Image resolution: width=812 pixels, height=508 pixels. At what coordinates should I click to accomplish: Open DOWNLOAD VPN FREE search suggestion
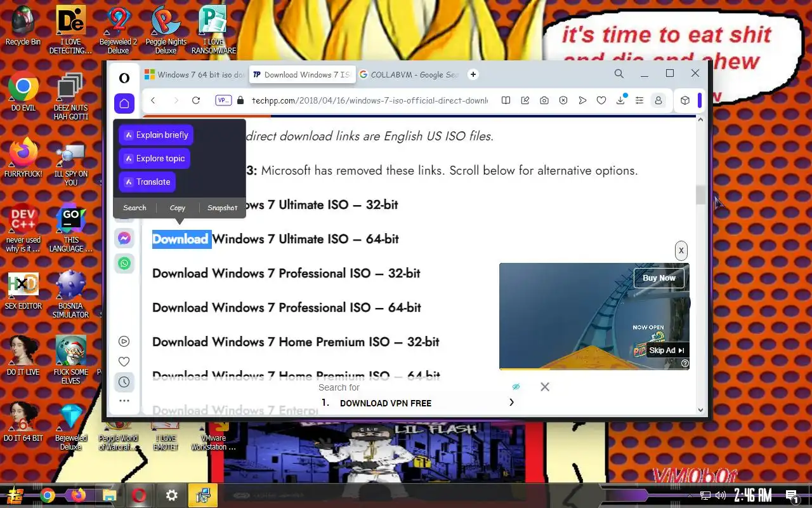click(x=386, y=403)
